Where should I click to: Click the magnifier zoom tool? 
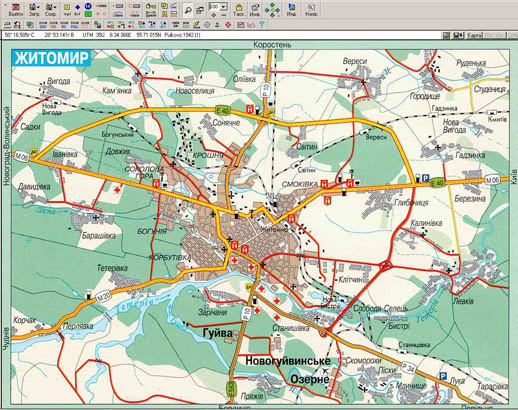coord(188,10)
